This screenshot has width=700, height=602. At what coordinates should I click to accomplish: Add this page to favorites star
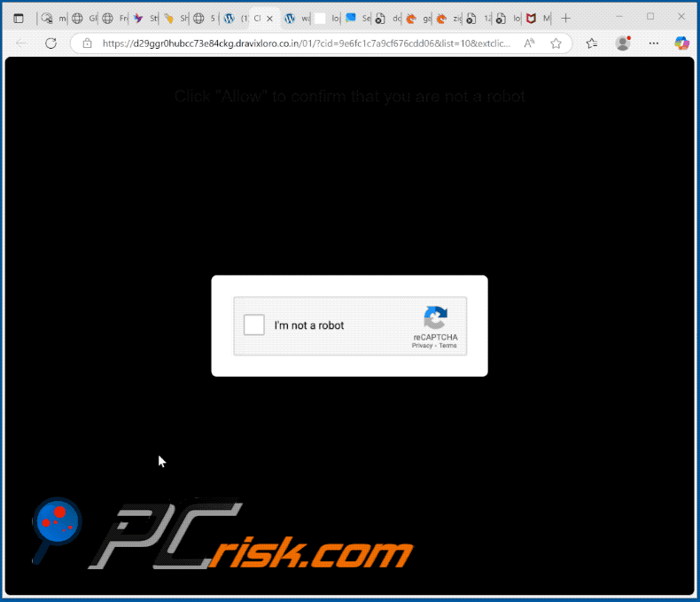point(556,43)
